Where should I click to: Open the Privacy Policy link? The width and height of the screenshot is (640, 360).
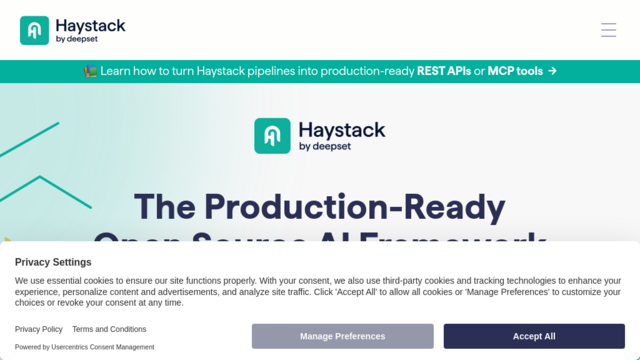[39, 329]
